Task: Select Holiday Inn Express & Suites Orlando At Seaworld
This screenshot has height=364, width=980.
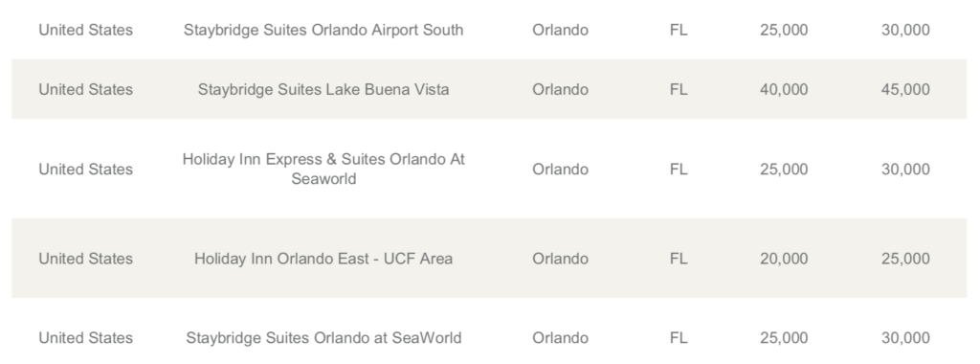Action: tap(323, 169)
